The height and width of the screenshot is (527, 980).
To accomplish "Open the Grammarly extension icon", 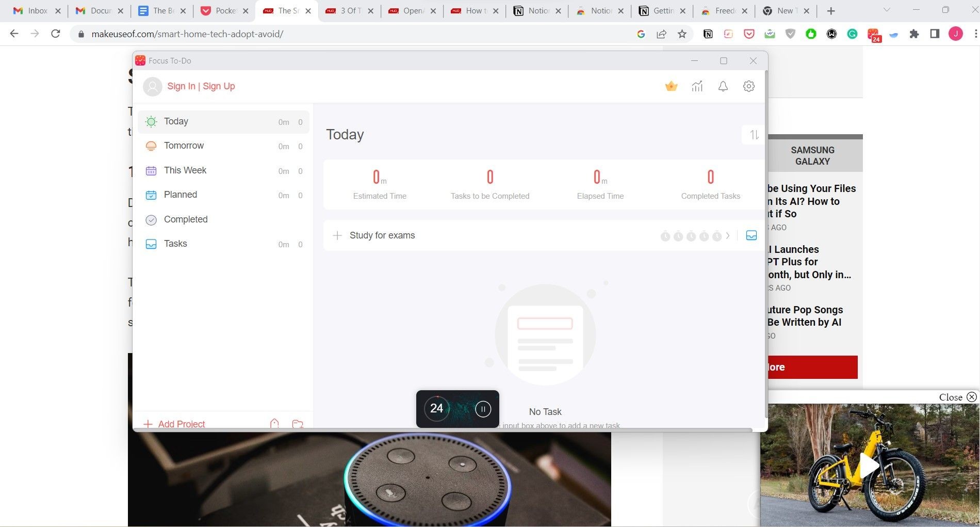I will (852, 34).
